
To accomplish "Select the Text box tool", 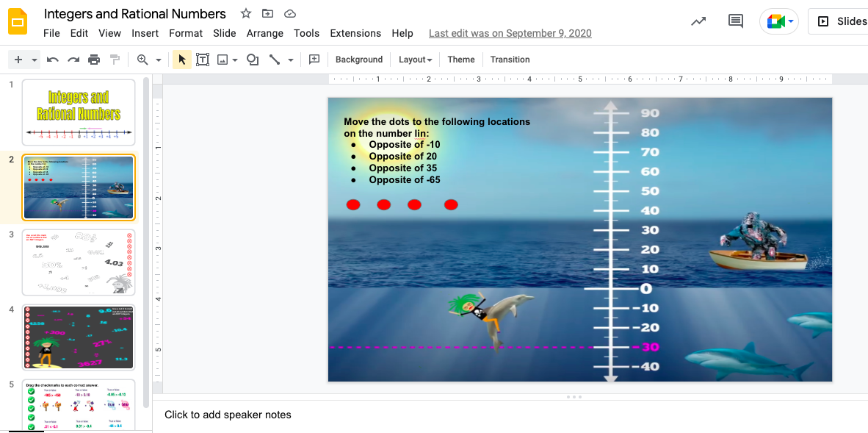I will (x=203, y=59).
